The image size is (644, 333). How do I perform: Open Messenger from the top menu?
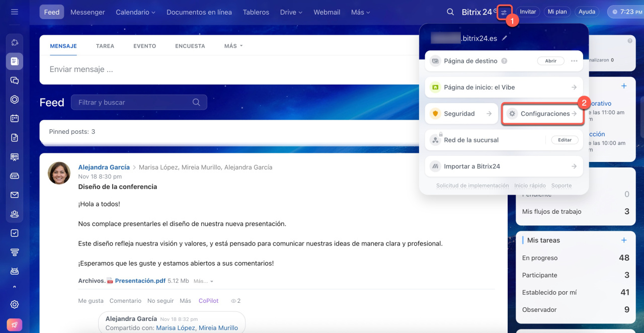(88, 12)
